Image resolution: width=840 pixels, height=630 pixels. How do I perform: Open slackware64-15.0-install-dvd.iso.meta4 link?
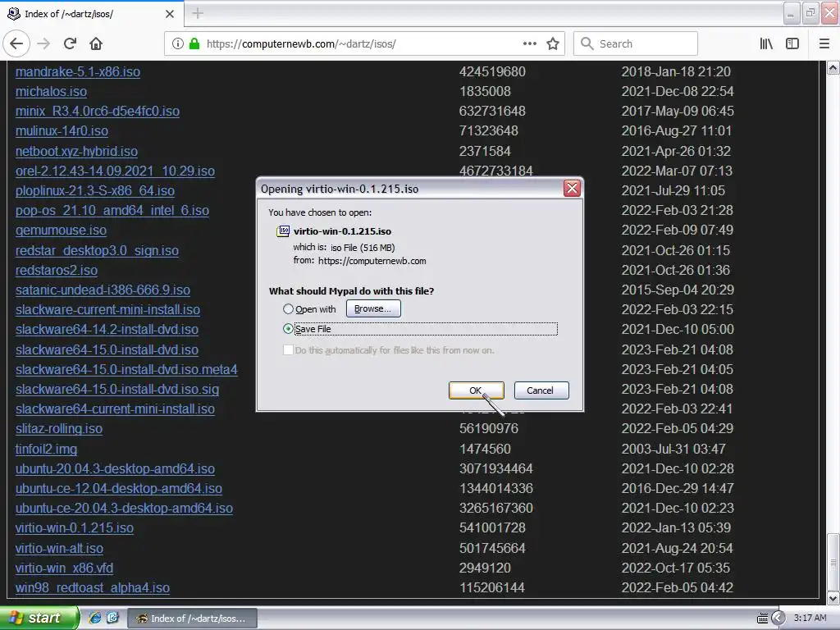coord(126,370)
